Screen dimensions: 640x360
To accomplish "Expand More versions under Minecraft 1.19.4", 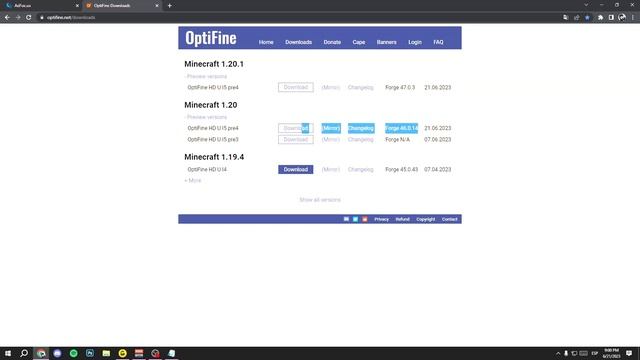I will (x=193, y=180).
